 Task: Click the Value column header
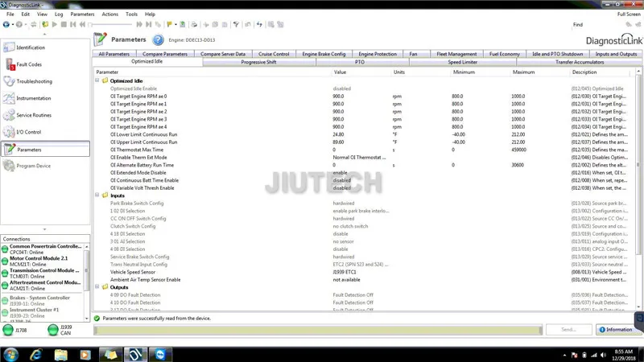[x=361, y=72]
